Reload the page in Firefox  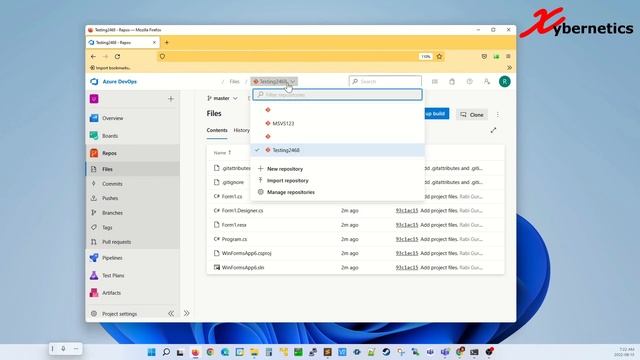click(117, 56)
